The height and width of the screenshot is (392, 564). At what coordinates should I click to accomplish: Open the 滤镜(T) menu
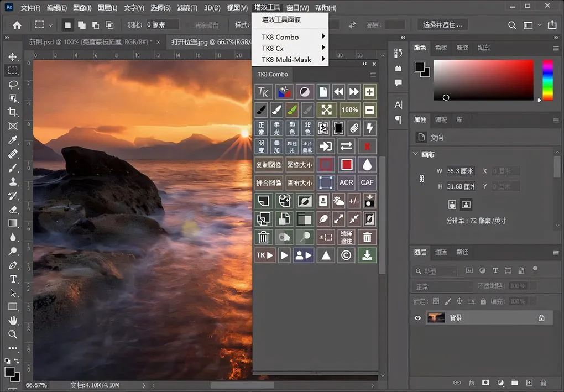pyautogui.click(x=186, y=8)
